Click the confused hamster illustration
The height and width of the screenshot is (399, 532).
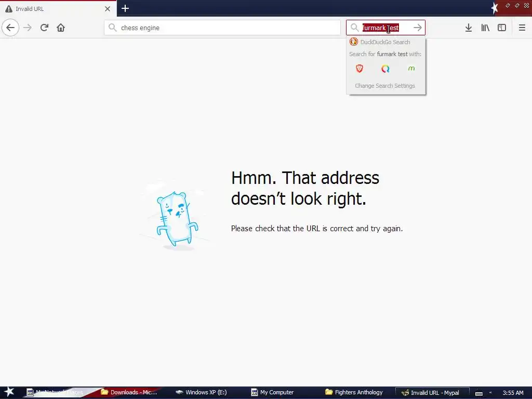(177, 219)
